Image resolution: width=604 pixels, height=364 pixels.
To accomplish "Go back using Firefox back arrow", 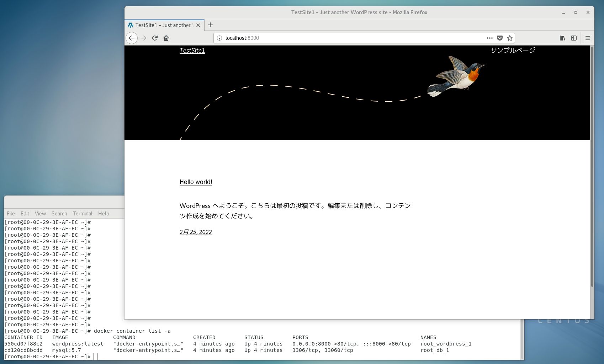I will click(132, 38).
